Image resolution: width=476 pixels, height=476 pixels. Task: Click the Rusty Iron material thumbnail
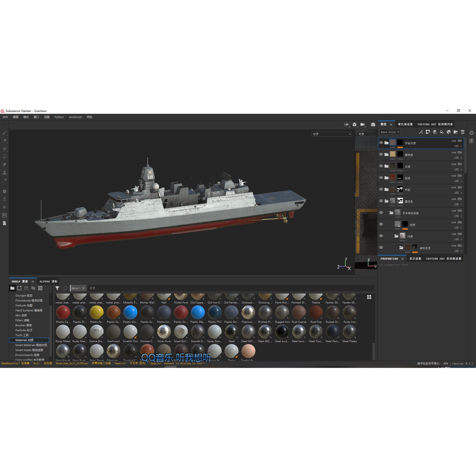click(x=349, y=313)
